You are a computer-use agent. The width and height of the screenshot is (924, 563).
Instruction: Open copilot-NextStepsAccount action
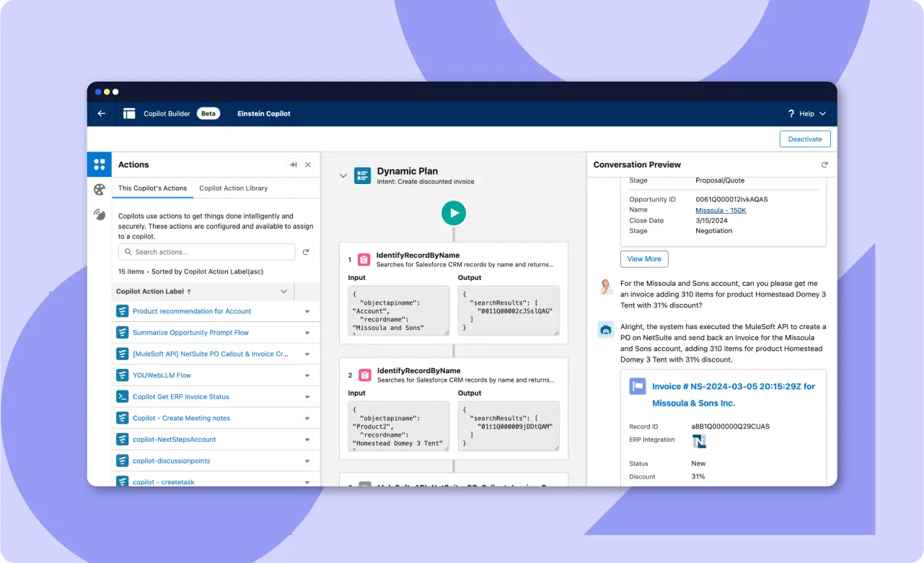[174, 440]
